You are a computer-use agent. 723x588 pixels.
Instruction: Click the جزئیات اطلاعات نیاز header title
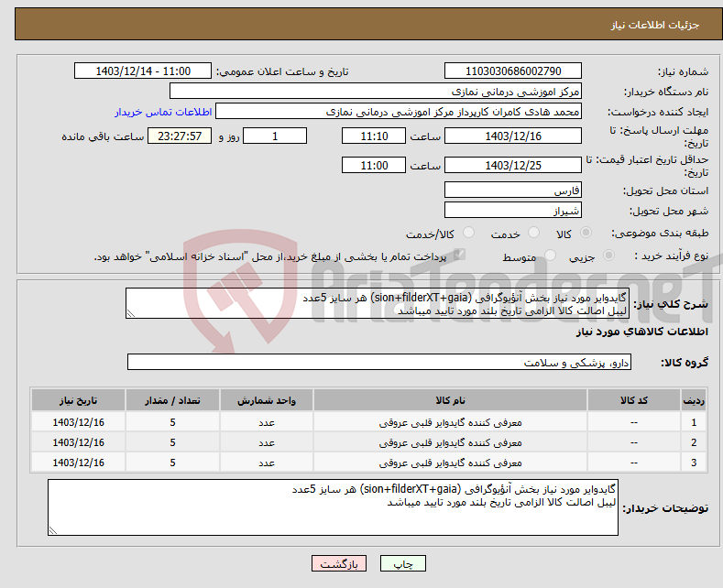click(x=655, y=25)
